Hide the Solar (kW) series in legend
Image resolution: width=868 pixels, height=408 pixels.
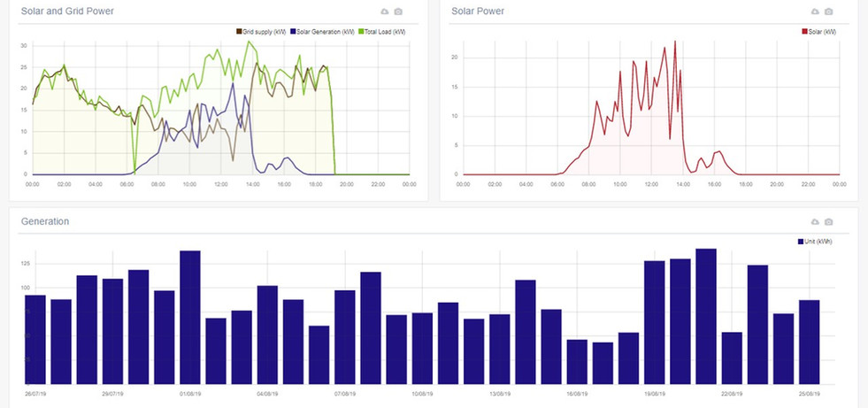822,32
